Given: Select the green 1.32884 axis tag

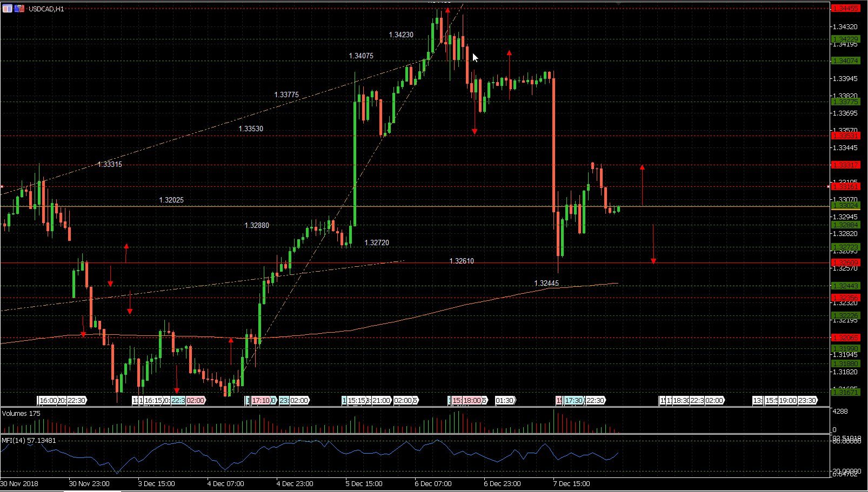Looking at the screenshot, I should point(846,225).
